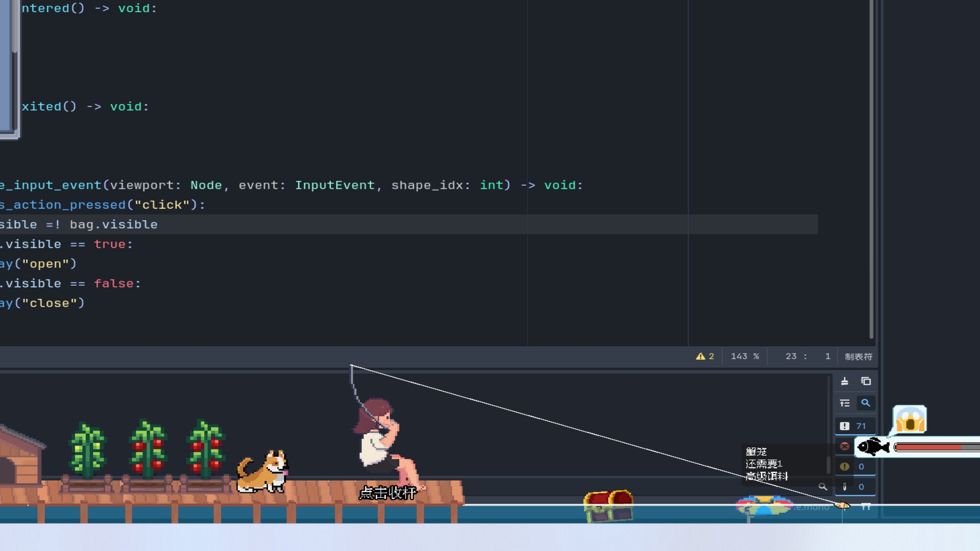980x551 pixels.
Task: Clear the output log with the broom icon
Action: click(845, 381)
